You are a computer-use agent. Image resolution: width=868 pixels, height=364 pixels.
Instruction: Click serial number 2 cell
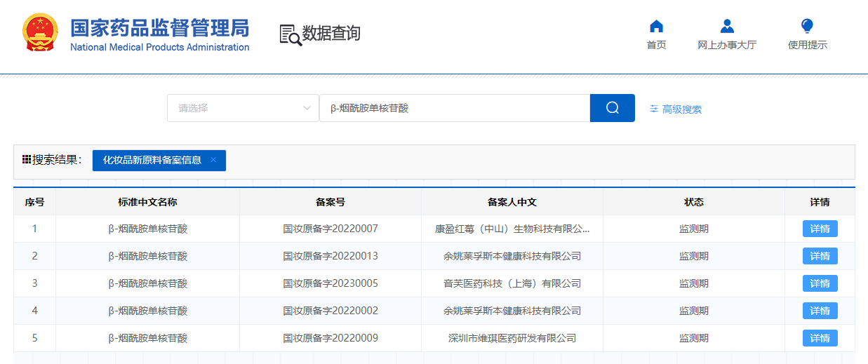35,256
